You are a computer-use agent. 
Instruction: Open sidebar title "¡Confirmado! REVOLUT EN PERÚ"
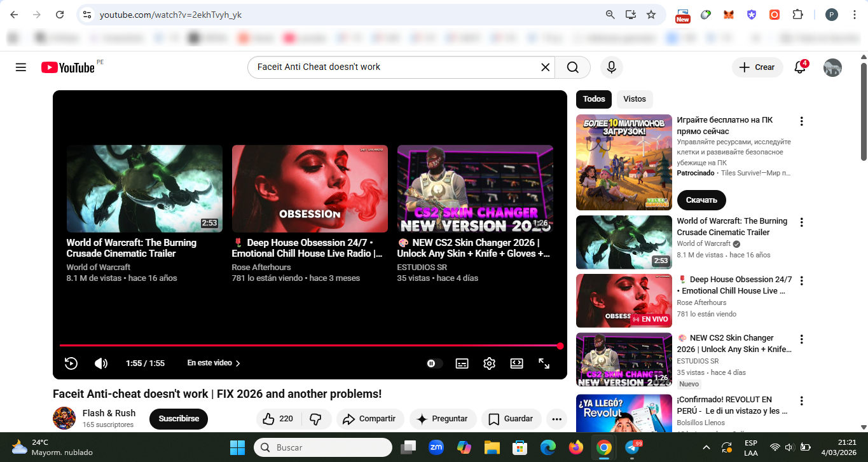(x=732, y=405)
